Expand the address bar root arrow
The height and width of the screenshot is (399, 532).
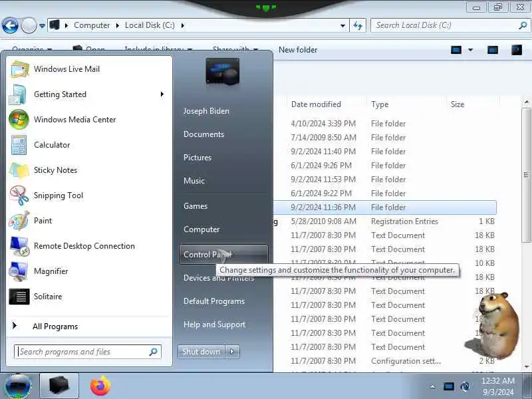pyautogui.click(x=66, y=25)
